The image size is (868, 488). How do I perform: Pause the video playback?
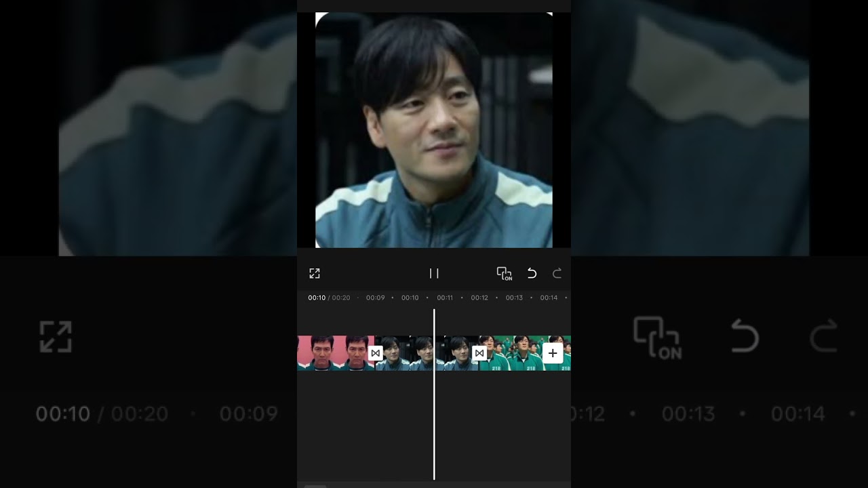coord(434,273)
